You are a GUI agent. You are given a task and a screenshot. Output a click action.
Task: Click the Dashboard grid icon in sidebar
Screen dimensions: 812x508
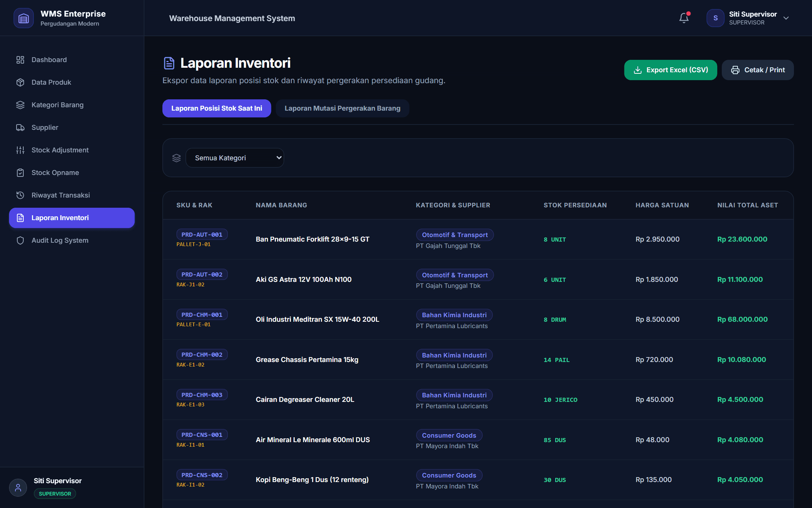20,60
